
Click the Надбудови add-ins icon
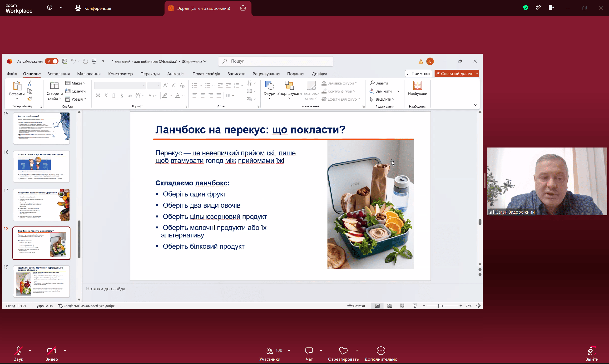(x=417, y=88)
